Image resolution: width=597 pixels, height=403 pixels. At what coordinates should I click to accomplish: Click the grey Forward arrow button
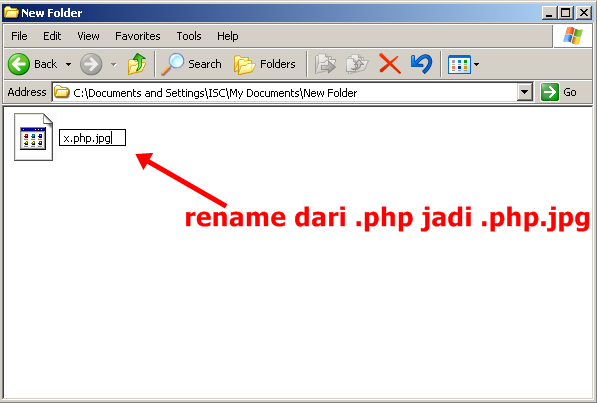coord(91,64)
